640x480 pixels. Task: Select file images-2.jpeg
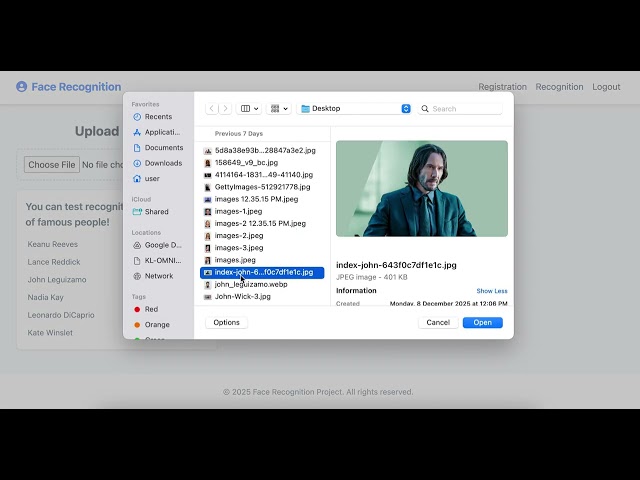[x=262, y=236]
